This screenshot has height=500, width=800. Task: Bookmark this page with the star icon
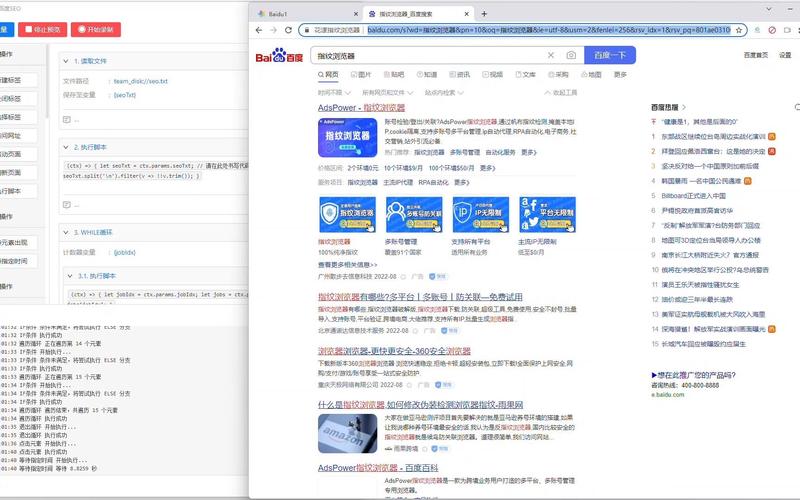click(738, 30)
